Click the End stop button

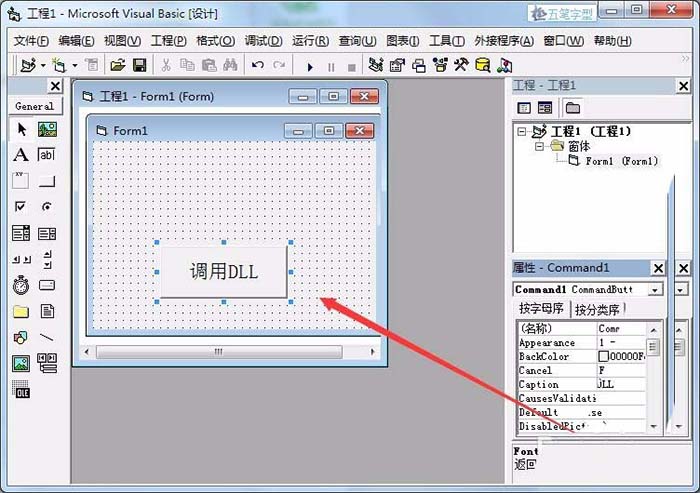[x=352, y=67]
